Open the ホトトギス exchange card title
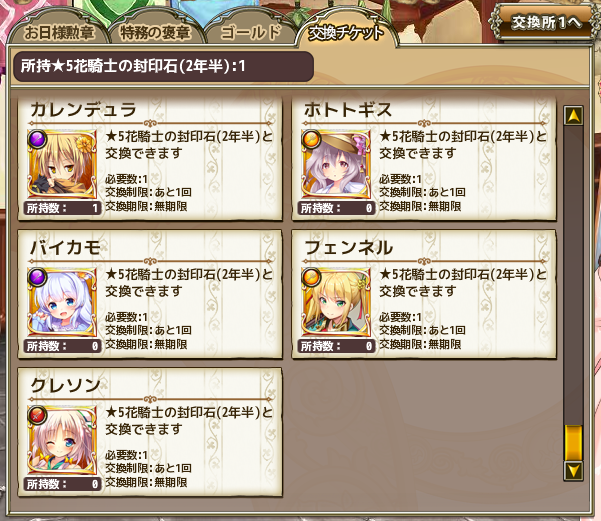The width and height of the screenshot is (601, 521). 348,110
